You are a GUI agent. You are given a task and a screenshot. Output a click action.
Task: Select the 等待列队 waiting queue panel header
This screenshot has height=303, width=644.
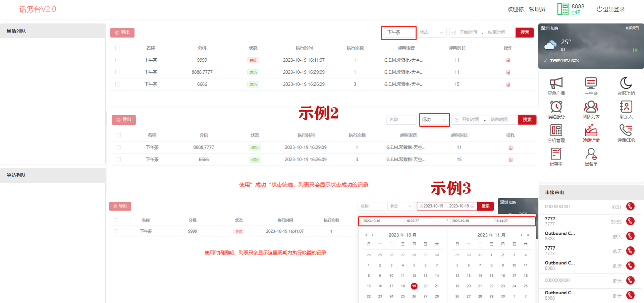[x=53, y=175]
